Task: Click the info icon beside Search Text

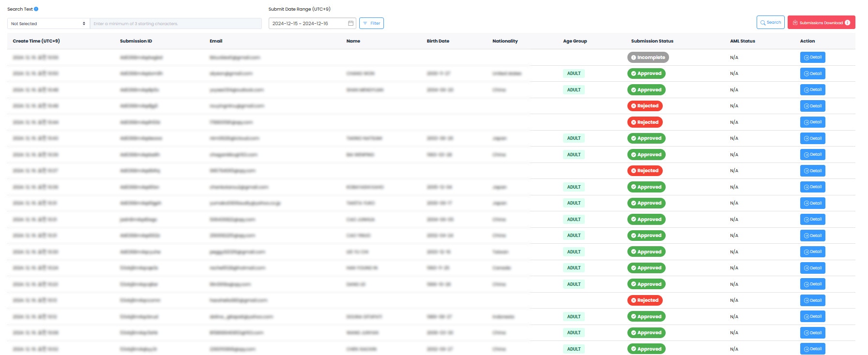Action: [x=36, y=9]
